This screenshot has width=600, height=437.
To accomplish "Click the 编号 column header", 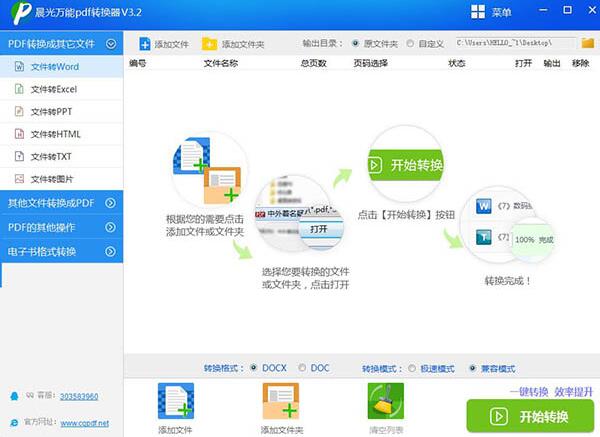I will click(x=137, y=63).
